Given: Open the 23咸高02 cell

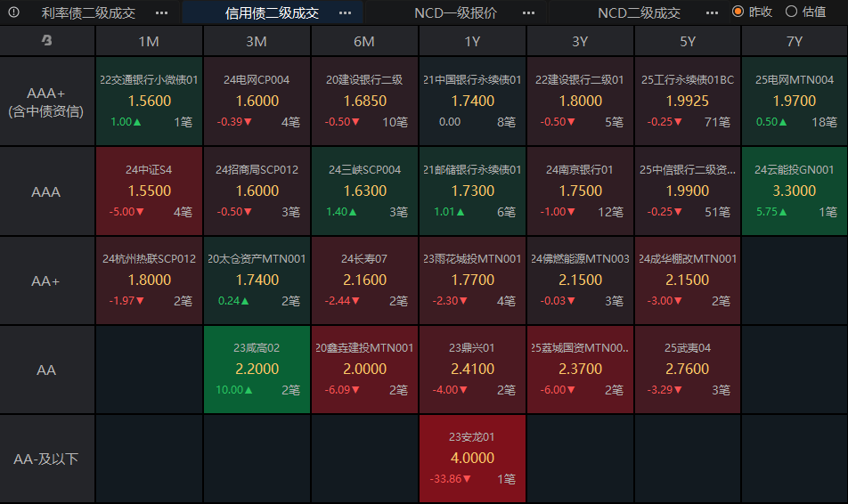Looking at the screenshot, I should tap(257, 370).
